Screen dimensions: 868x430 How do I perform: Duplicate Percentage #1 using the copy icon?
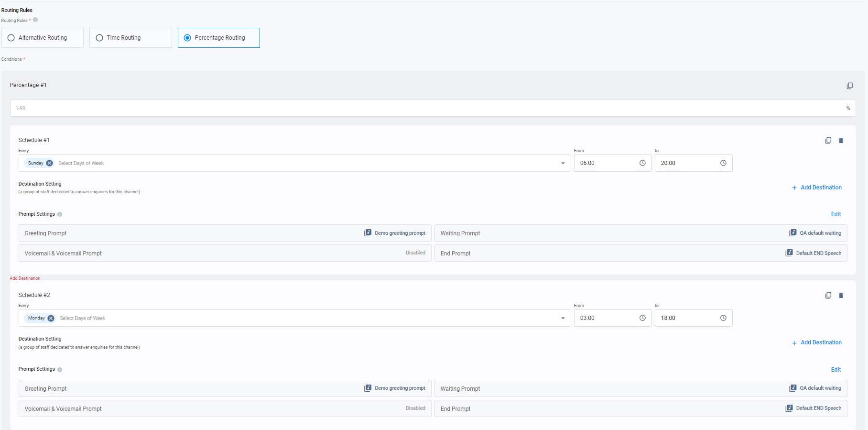(x=849, y=86)
